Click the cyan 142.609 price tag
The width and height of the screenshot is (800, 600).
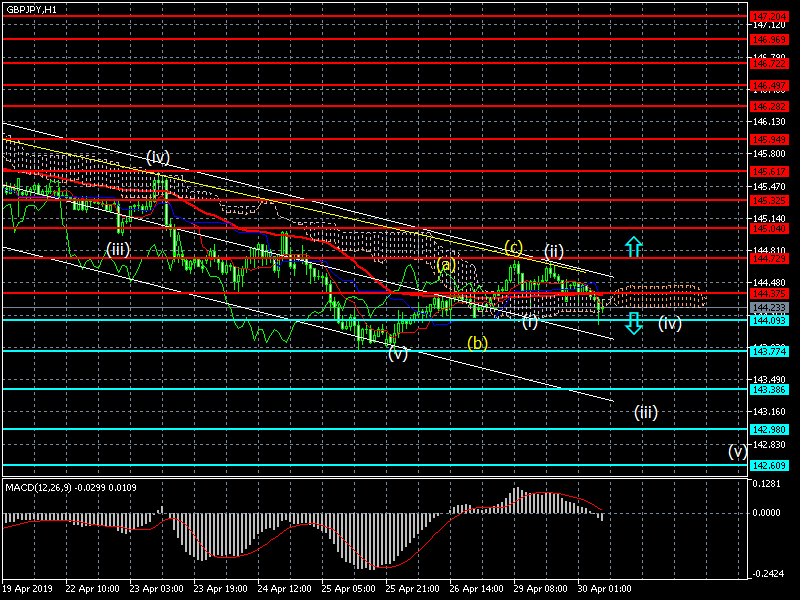click(769, 466)
